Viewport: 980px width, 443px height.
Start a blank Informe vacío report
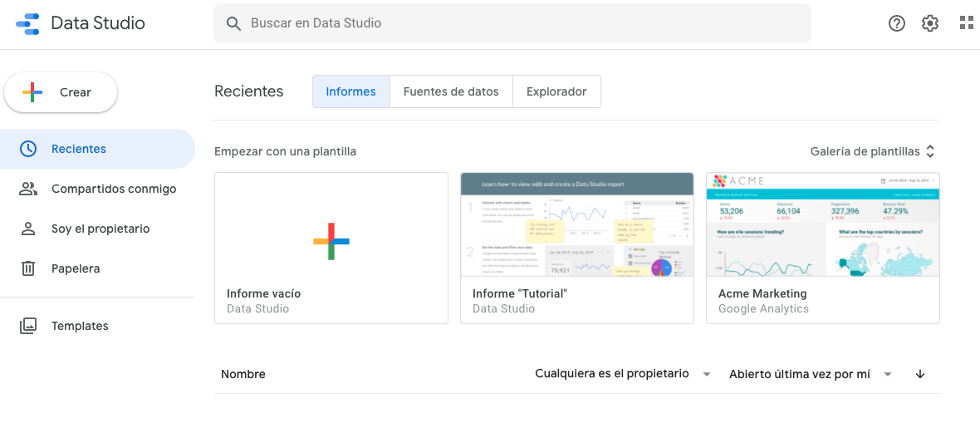tap(331, 241)
